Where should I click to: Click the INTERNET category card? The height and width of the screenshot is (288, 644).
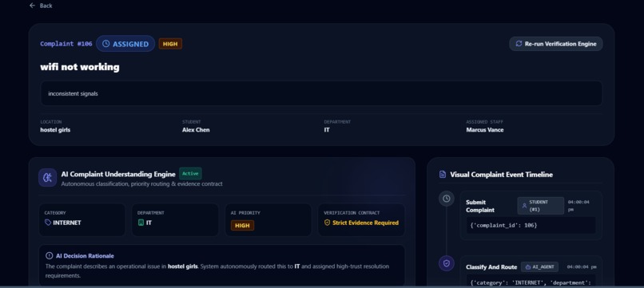point(82,219)
